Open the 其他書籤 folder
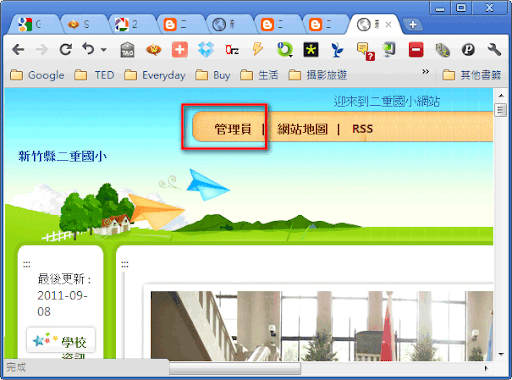Screen dimensions: 512x380 point(472,75)
